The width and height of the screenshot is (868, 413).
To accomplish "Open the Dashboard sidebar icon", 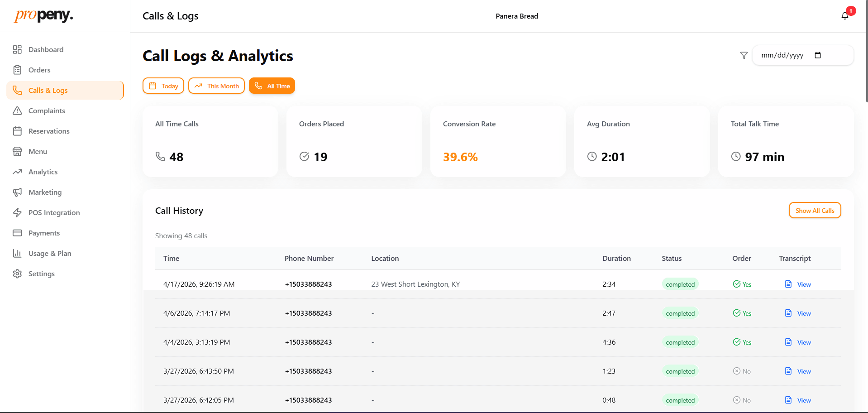I will click(x=17, y=49).
